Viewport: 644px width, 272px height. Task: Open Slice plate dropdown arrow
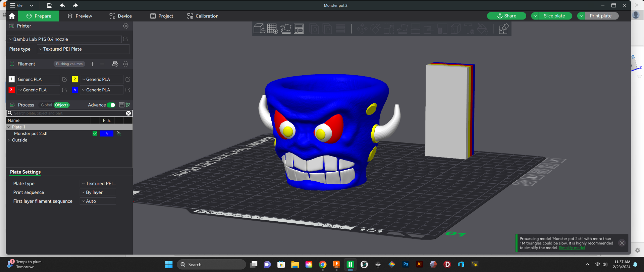(535, 16)
